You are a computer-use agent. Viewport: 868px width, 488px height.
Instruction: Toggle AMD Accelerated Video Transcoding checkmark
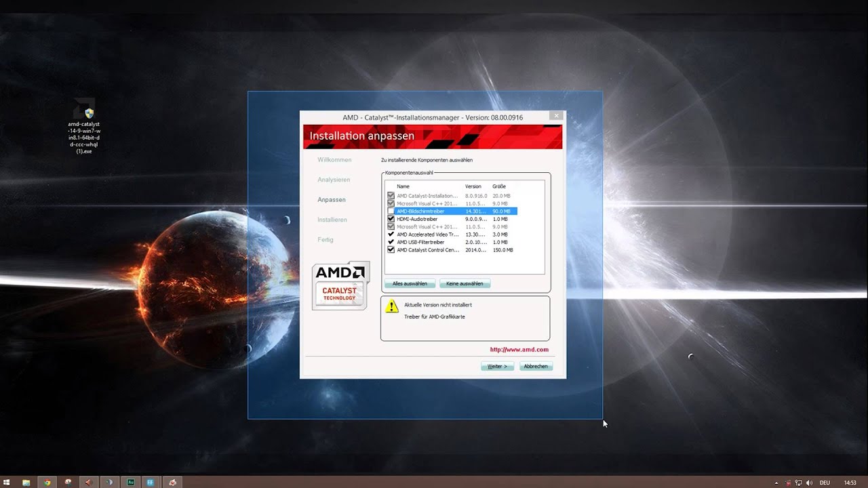pos(391,235)
